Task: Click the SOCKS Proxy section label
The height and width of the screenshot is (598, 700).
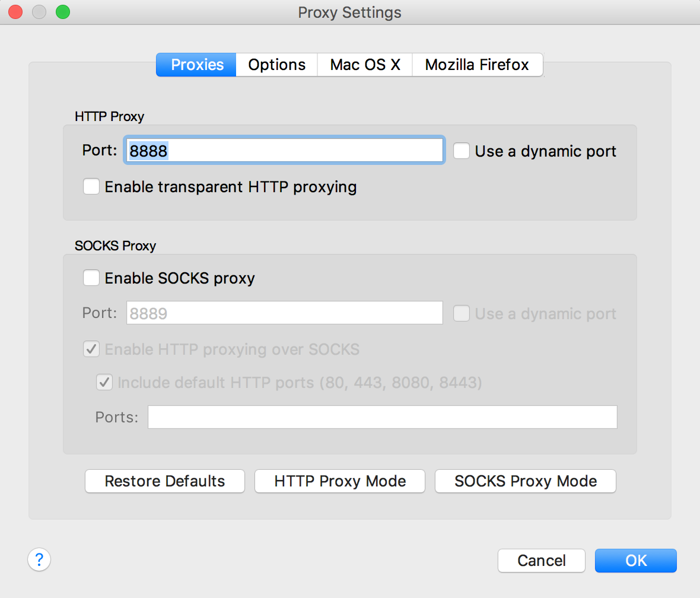Action: point(115,246)
